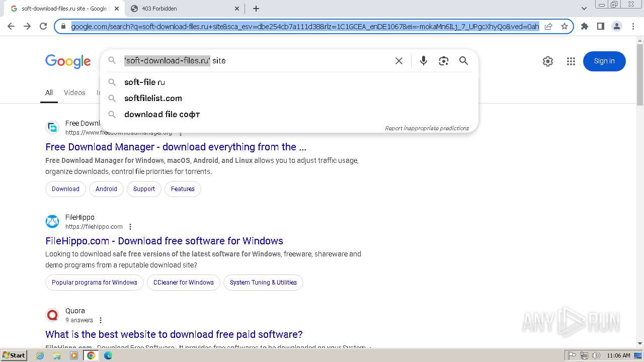Close the 403 Forbidden tab
644x362 pixels.
pos(237,9)
